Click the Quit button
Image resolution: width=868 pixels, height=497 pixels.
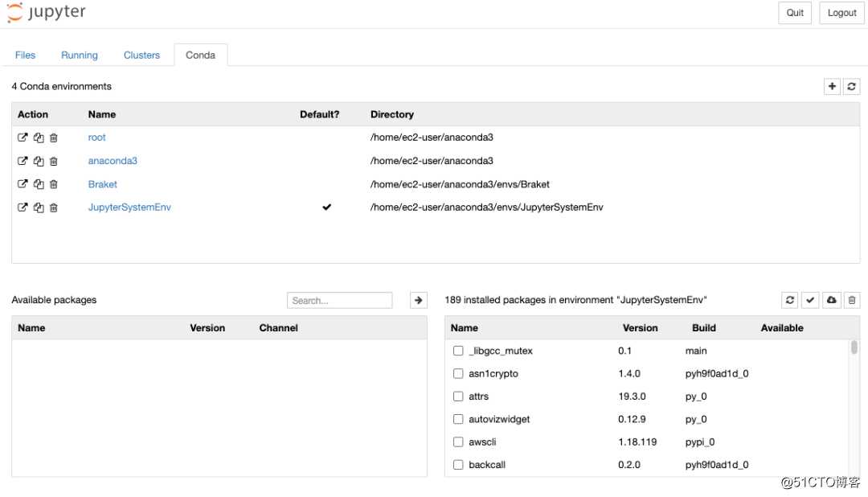coord(795,13)
